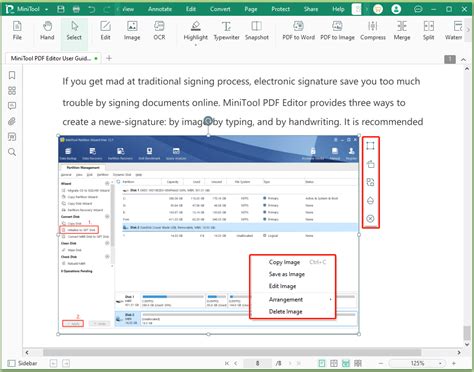
Task: Open PDF to Image converter
Action: click(337, 30)
